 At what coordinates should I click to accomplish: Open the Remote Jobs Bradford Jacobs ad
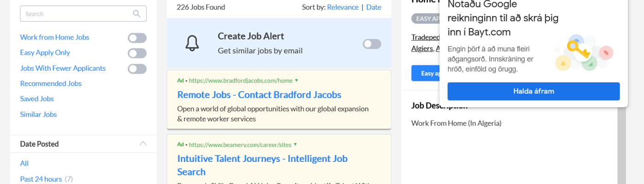tap(259, 95)
